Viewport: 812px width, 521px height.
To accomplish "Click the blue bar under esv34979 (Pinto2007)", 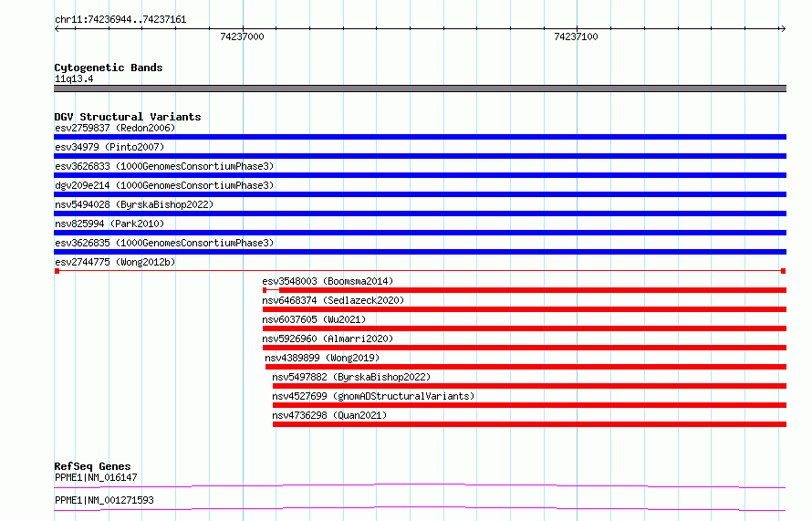I will (x=420, y=156).
